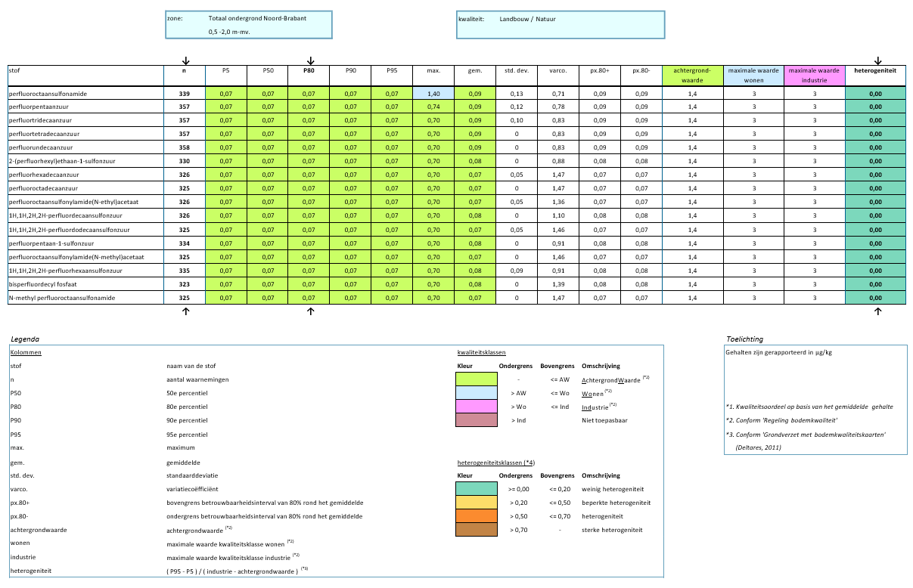Click the bisperfluordecyl fosfaat n value 323

[x=184, y=284]
